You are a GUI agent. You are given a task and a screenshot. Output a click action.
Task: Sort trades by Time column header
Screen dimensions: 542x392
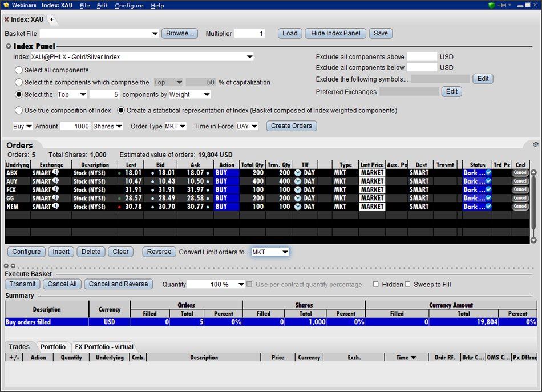(x=406, y=357)
